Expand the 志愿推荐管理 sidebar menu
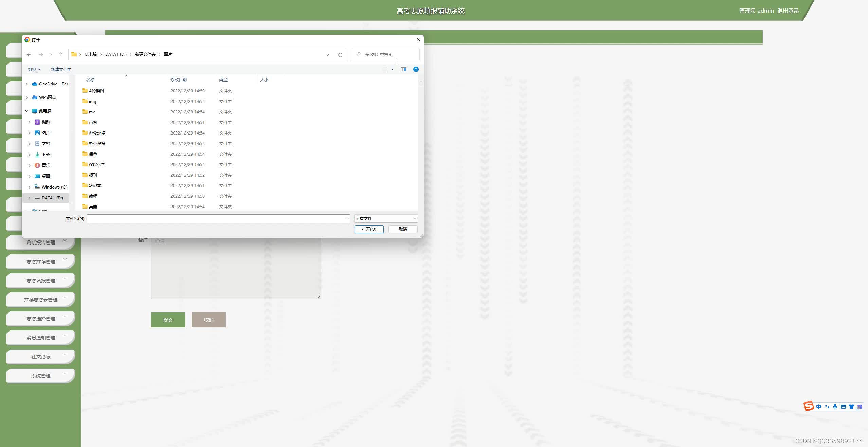Viewport: 868px width, 447px height. (41, 262)
